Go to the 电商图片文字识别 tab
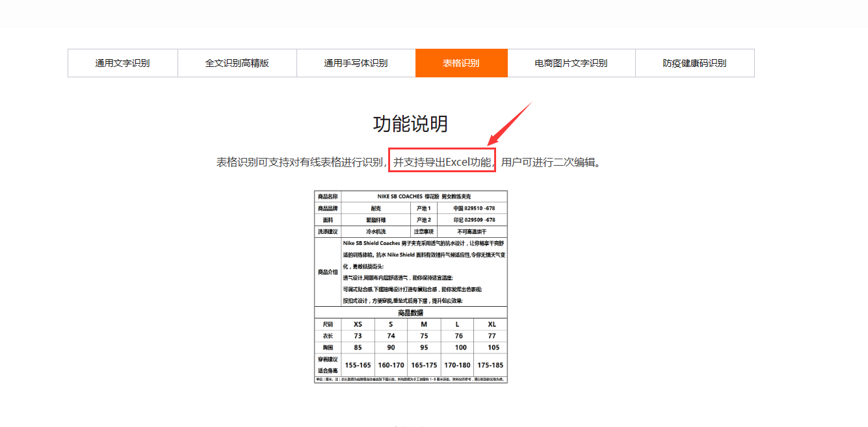This screenshot has width=868, height=427. point(572,63)
